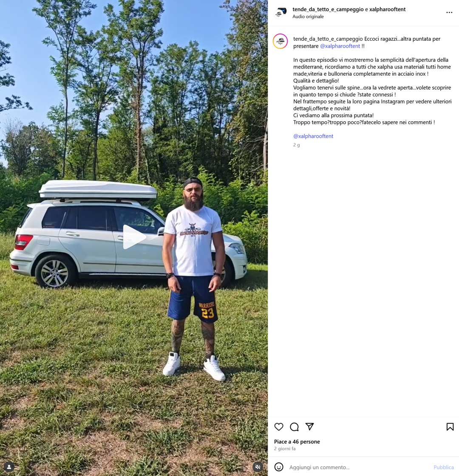View the Piace a 46 persone likes list

[x=297, y=442]
